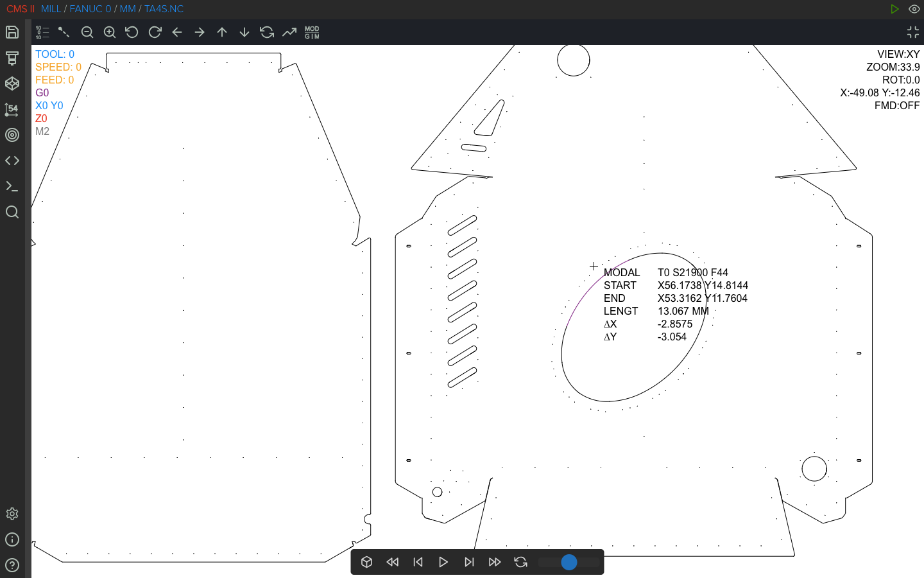The image size is (924, 578).
Task: Toggle the 3D cube view in playback bar
Action: 367,562
